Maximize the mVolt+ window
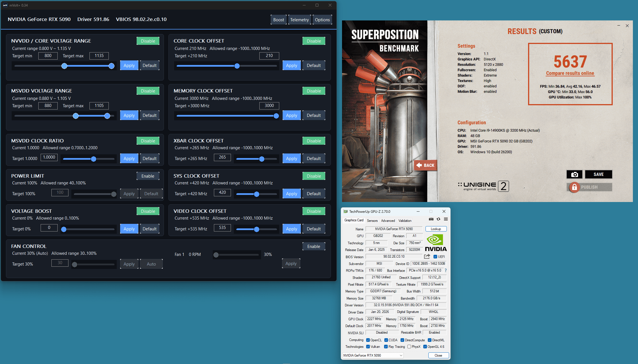 tap(317, 5)
